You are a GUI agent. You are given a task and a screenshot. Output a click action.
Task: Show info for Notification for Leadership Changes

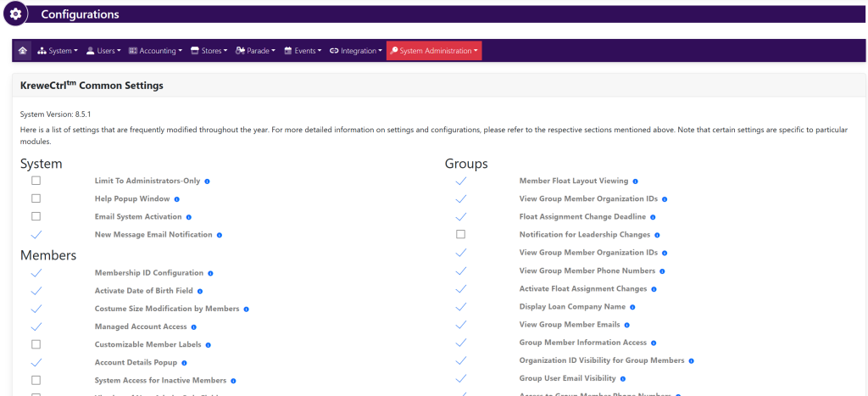657,235
